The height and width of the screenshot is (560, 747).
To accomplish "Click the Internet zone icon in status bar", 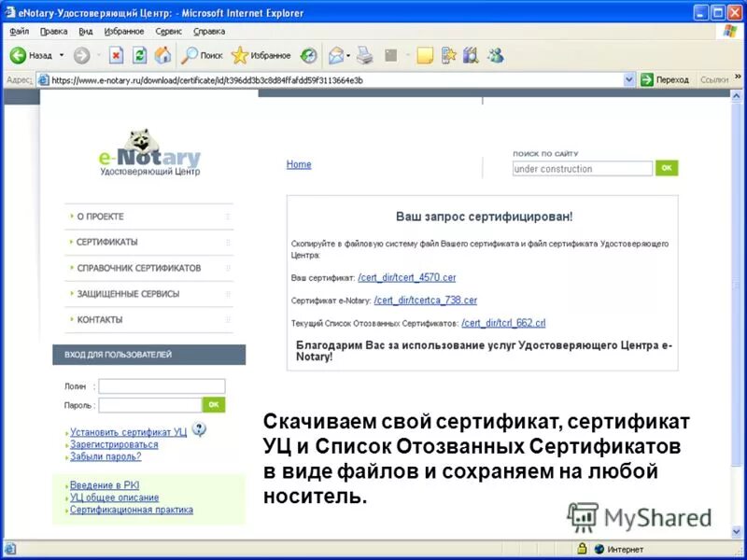I will point(599,547).
